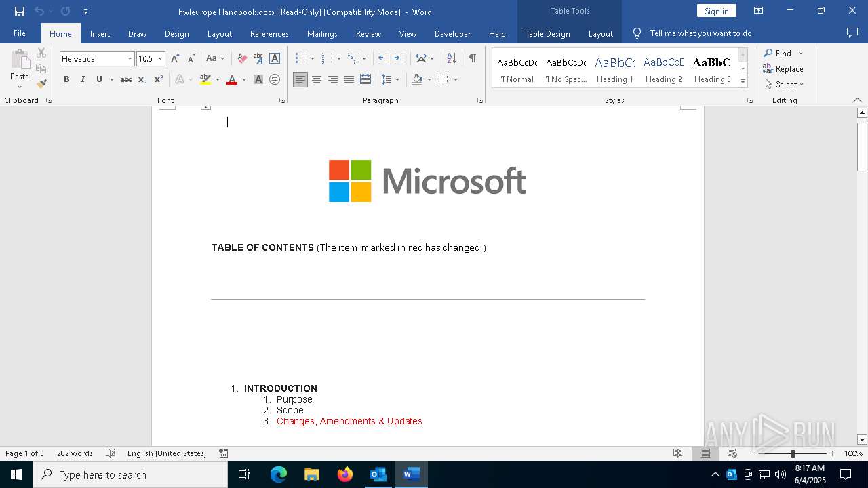Image resolution: width=868 pixels, height=488 pixels.
Task: Open File Explorer from the taskbar
Action: point(311,474)
